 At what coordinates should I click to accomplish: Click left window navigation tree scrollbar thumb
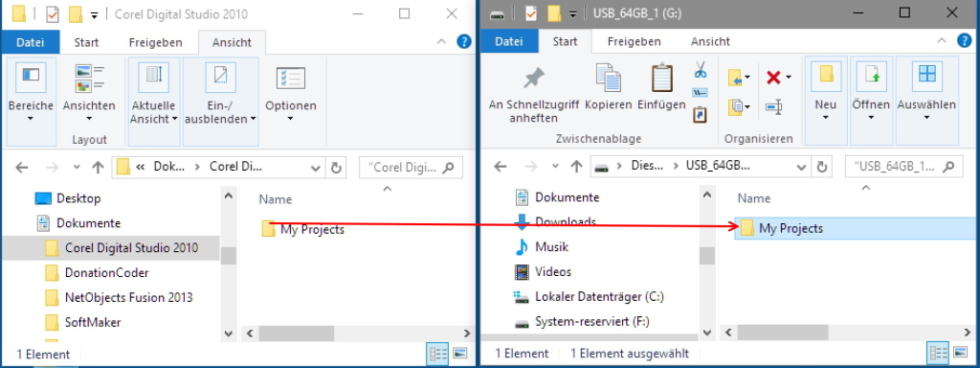coord(229,256)
